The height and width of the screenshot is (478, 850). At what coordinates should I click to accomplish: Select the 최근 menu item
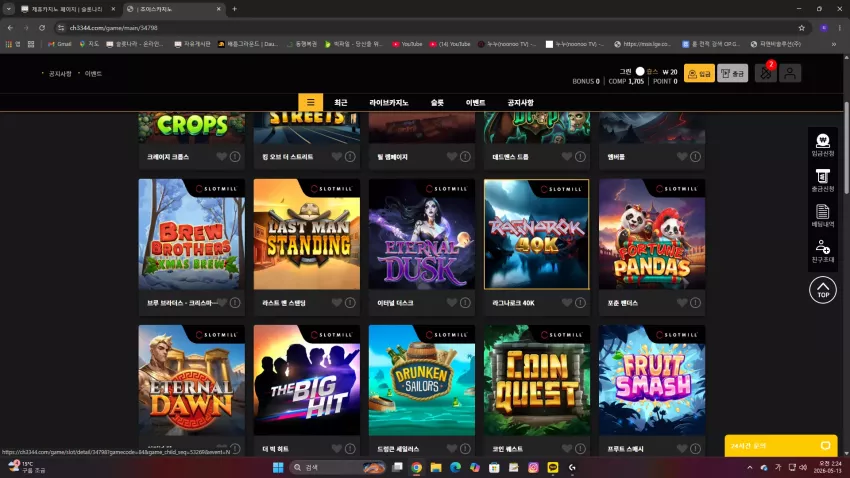340,102
